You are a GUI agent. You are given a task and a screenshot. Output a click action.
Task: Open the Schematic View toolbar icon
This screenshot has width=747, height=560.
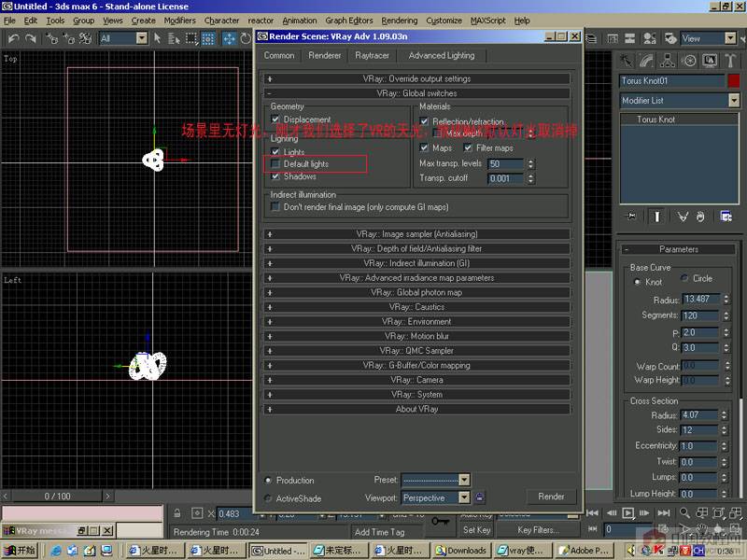point(629,38)
